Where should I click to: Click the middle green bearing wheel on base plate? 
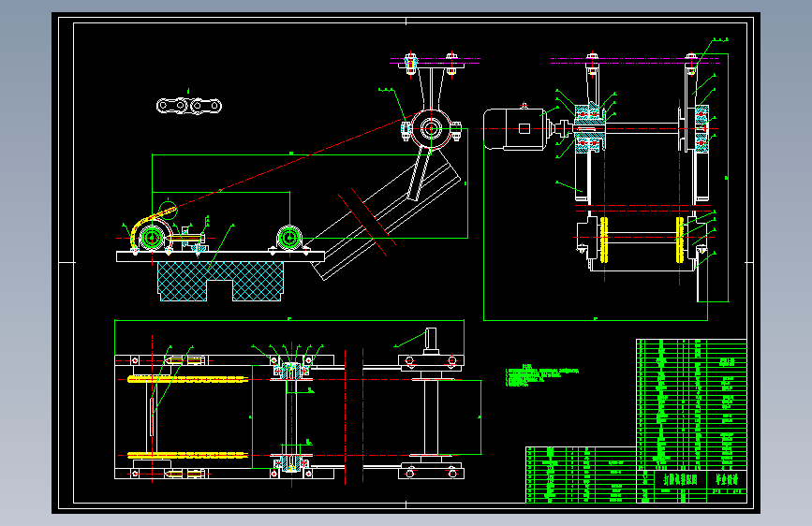[x=289, y=238]
